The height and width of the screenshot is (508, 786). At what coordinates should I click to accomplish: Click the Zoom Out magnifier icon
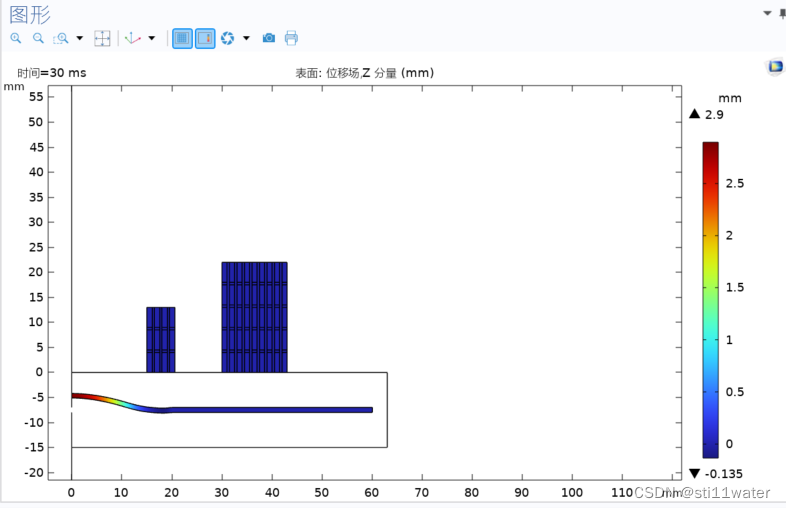tap(38, 38)
